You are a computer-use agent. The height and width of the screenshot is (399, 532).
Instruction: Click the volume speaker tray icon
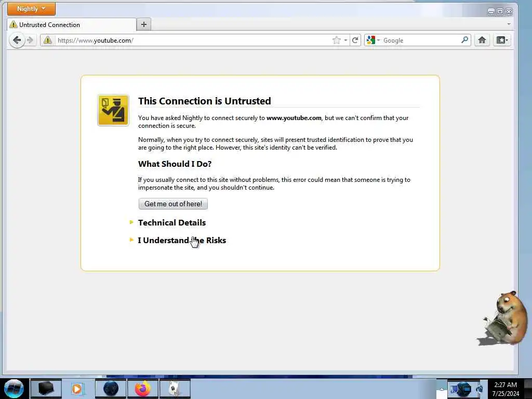point(480,389)
